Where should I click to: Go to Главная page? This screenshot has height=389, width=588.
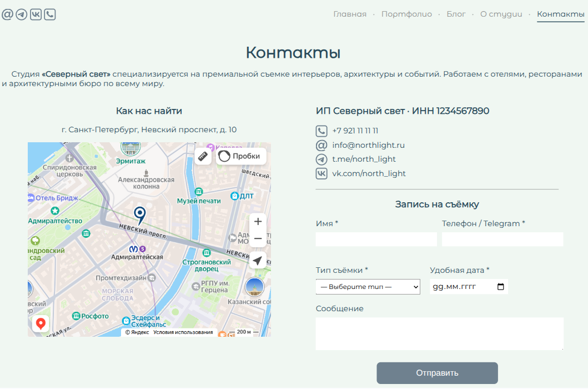(x=350, y=14)
